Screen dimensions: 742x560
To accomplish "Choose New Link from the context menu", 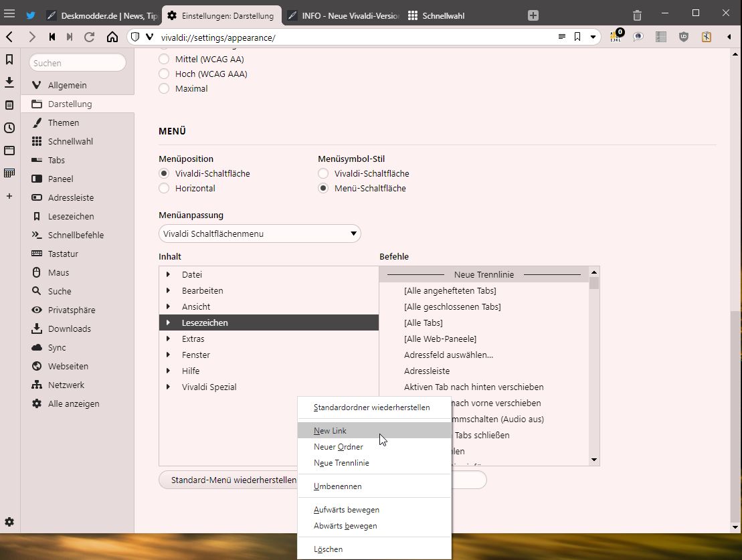I will point(374,431).
